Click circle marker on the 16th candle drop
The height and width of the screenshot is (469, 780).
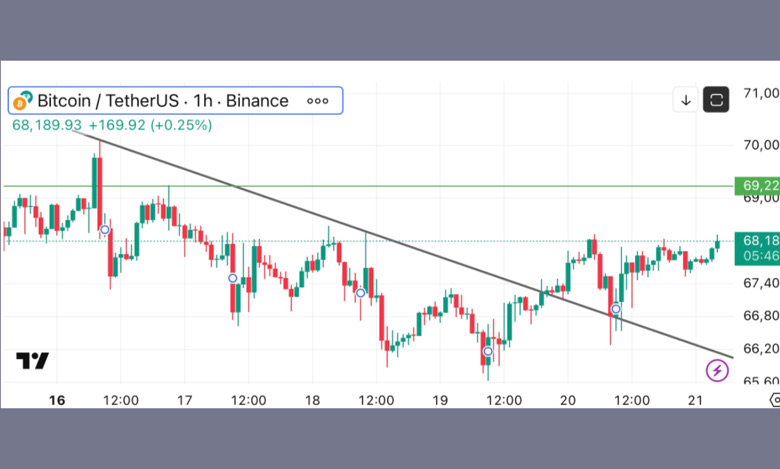click(105, 230)
